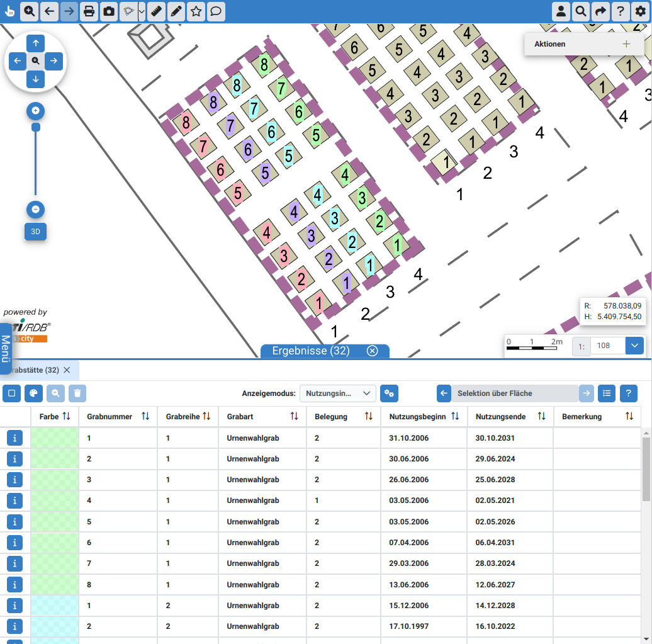This screenshot has height=644, width=652.
Task: Open the Anzeigemodus dropdown
Action: pyautogui.click(x=337, y=393)
